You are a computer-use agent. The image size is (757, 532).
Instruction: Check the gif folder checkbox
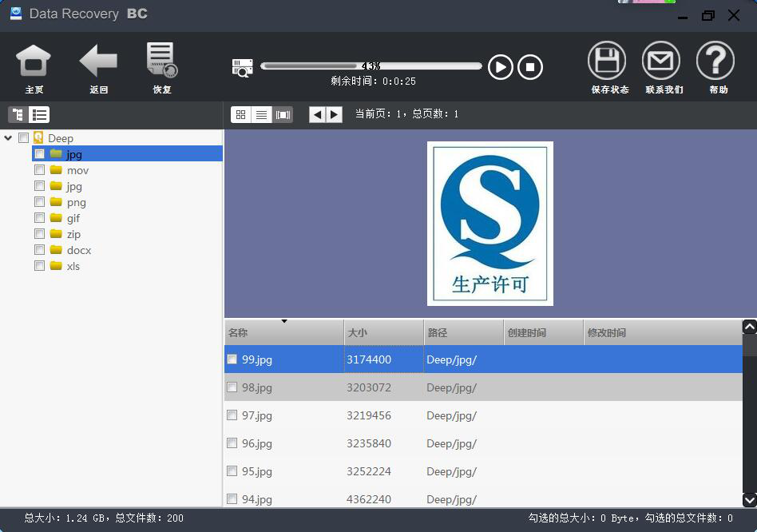(40, 218)
